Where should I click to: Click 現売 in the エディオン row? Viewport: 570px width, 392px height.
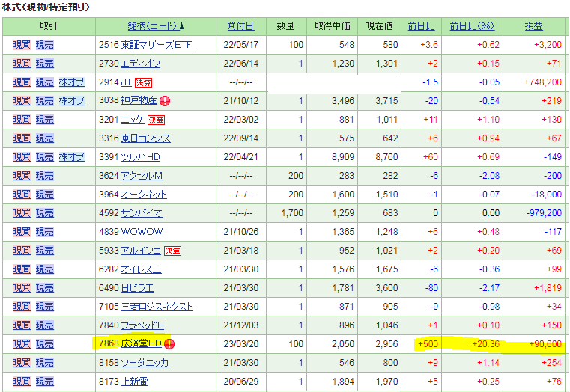click(x=45, y=64)
